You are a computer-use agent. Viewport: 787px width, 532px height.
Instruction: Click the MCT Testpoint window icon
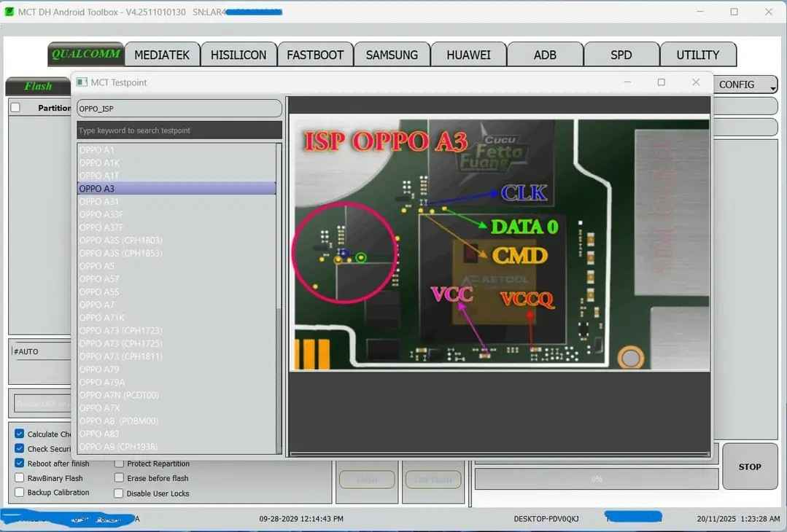click(82, 82)
